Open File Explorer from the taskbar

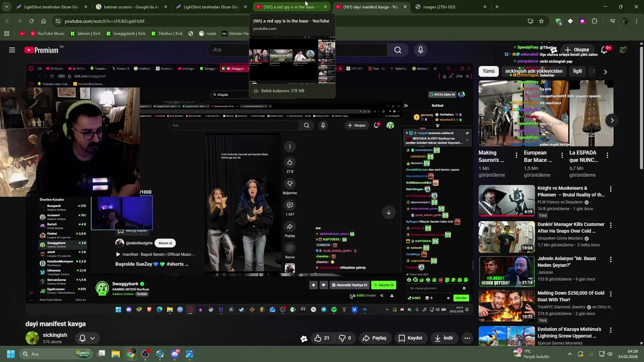click(116, 354)
